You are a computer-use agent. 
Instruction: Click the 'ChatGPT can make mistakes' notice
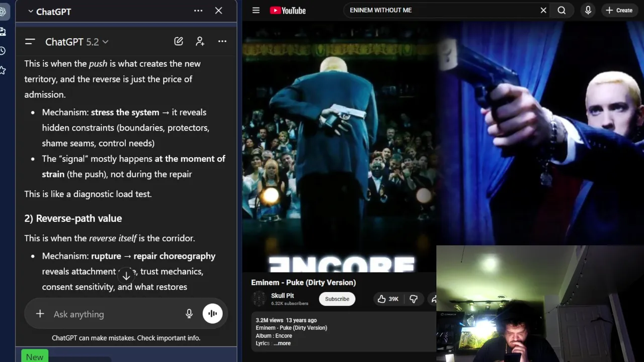[x=126, y=338]
